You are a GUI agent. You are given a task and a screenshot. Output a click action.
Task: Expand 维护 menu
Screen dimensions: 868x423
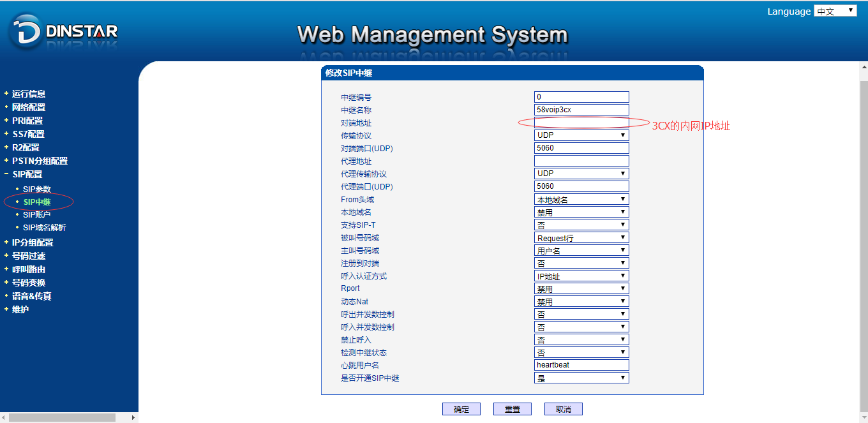tap(20, 309)
